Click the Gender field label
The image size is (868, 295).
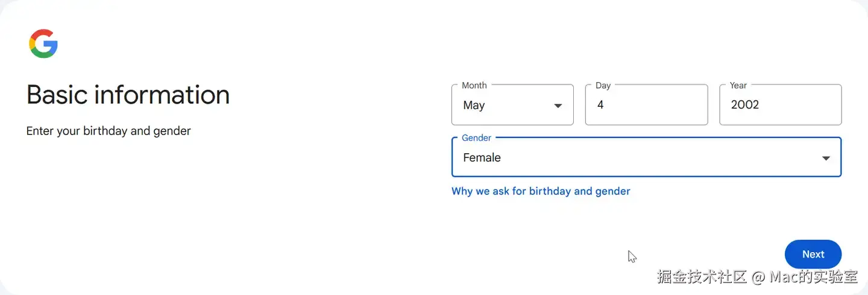click(476, 138)
